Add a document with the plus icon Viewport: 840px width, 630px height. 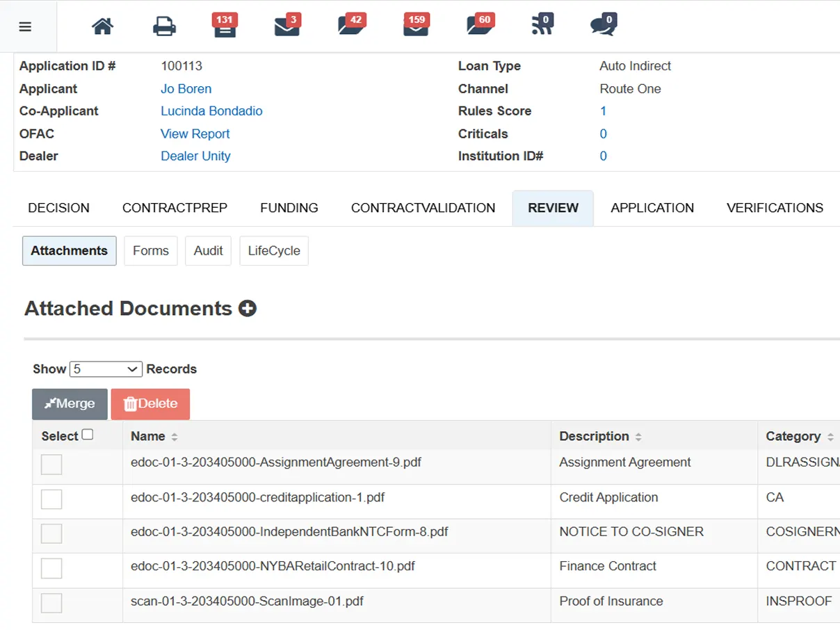pos(248,308)
